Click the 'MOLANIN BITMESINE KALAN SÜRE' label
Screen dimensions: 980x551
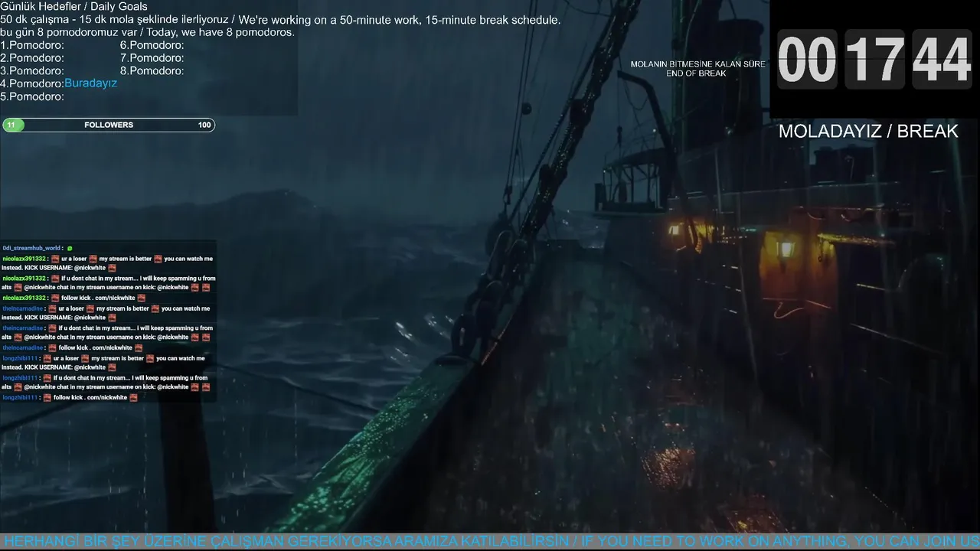pyautogui.click(x=697, y=64)
